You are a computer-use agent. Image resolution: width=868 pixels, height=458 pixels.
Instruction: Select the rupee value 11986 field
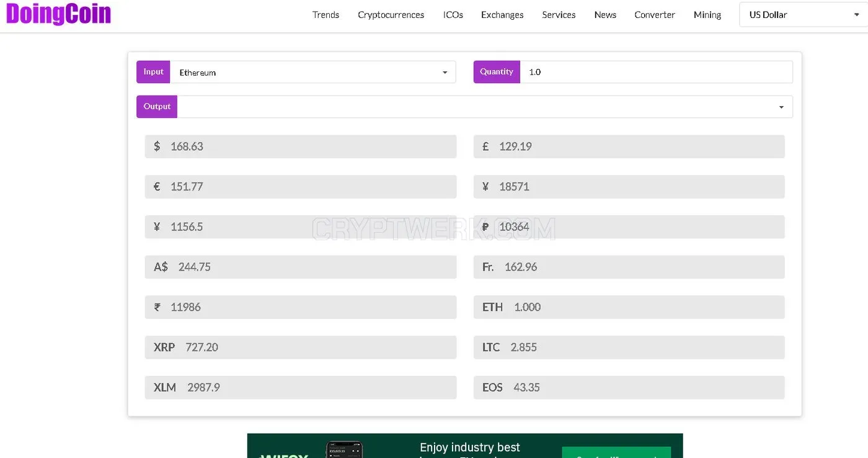(301, 307)
